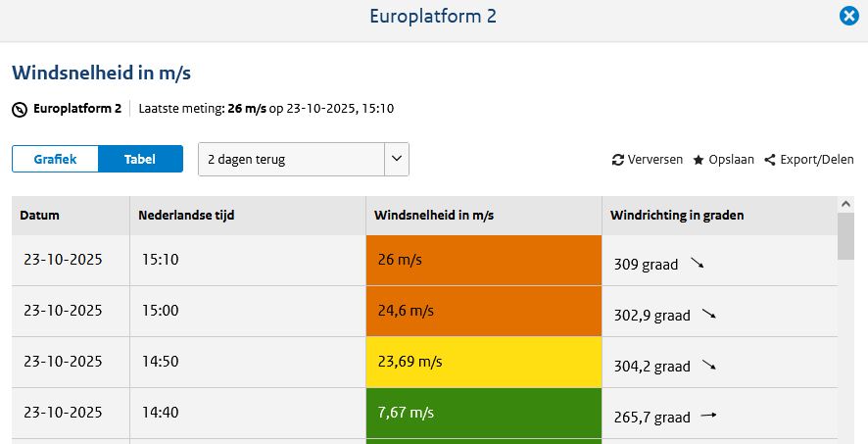Click the orange 24,6 m/s cell
Image resolution: width=868 pixels, height=444 pixels.
[484, 311]
